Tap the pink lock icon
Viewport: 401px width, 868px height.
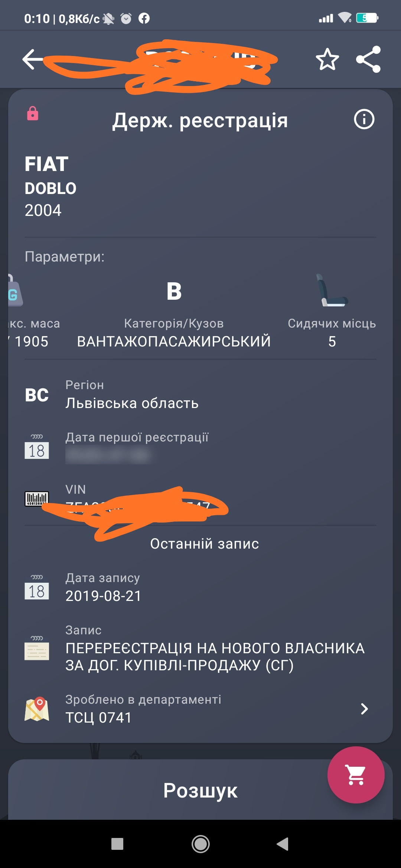(33, 114)
